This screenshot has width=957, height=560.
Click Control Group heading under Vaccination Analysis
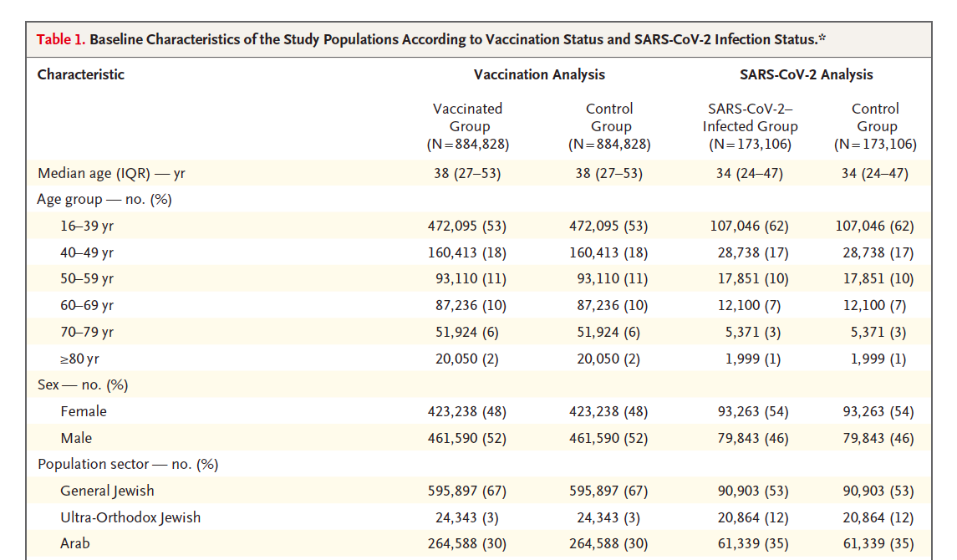click(610, 126)
